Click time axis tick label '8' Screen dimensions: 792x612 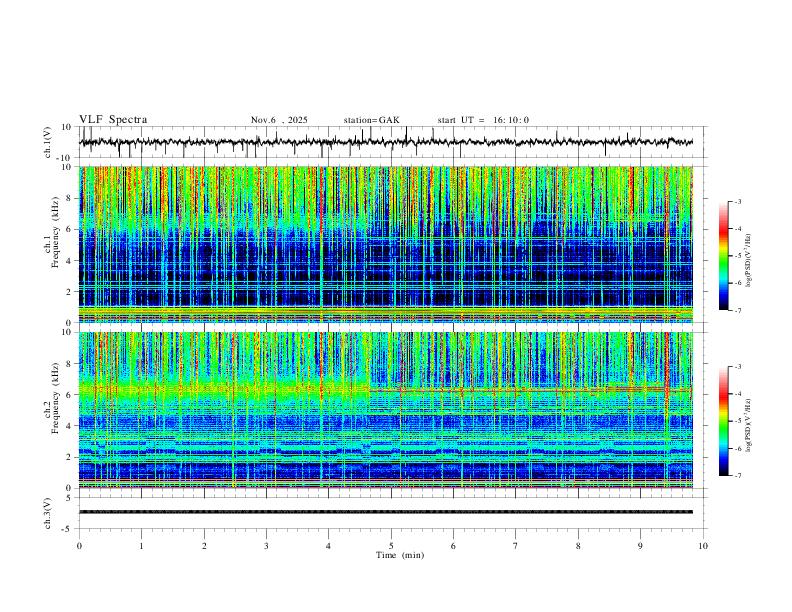(578, 546)
